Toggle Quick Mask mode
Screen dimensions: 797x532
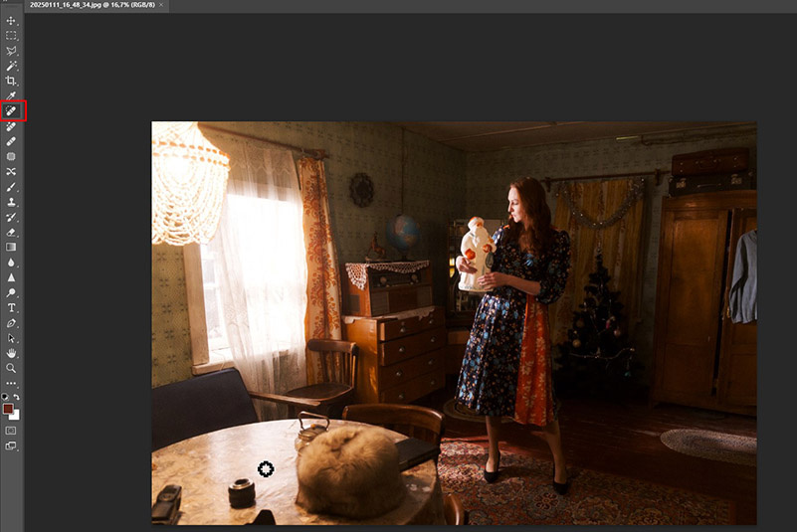tap(11, 431)
